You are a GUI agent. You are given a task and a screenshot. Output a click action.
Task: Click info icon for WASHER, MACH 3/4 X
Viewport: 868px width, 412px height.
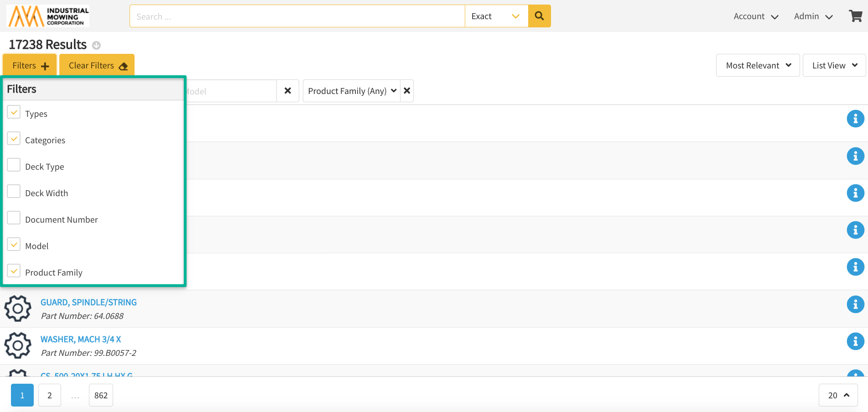[x=855, y=341]
